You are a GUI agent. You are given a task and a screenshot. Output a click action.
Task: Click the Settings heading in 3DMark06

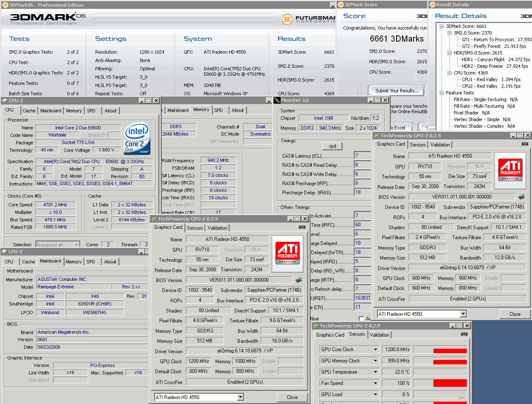pyautogui.click(x=111, y=39)
